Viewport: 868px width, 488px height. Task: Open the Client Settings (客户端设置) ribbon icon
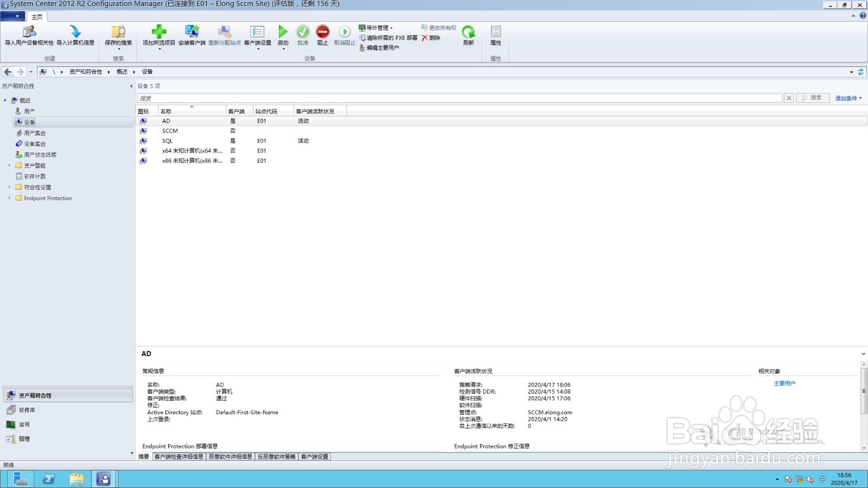click(x=257, y=31)
